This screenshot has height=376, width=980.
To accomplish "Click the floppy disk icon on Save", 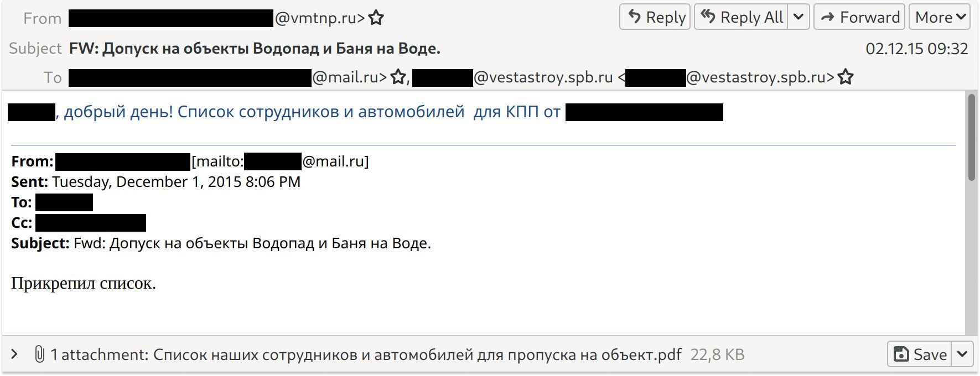I will tap(901, 354).
